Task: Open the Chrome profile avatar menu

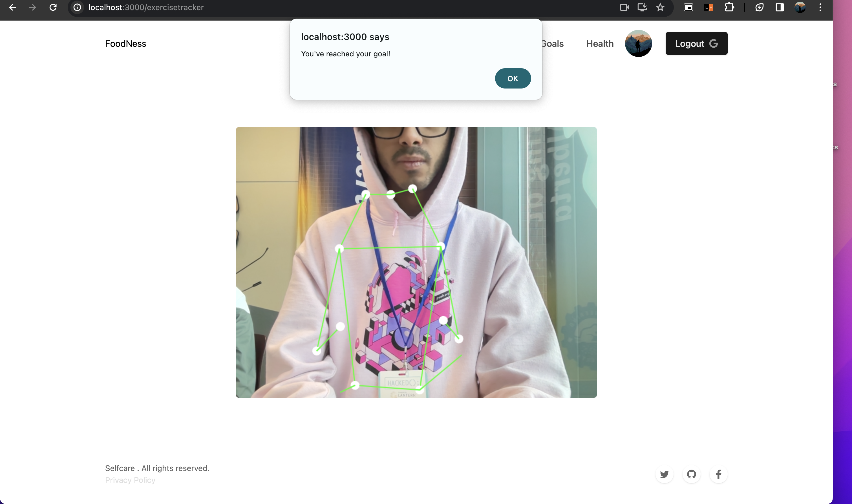Action: point(800,7)
